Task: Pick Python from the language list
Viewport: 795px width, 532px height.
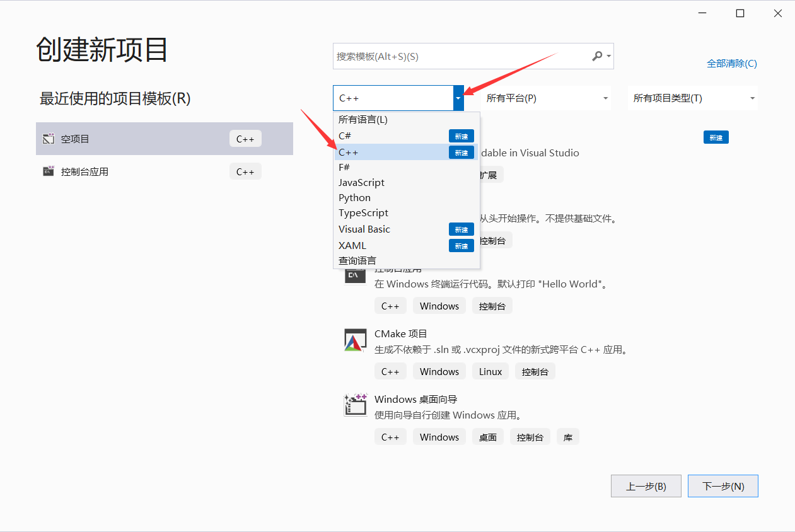Action: [407, 197]
